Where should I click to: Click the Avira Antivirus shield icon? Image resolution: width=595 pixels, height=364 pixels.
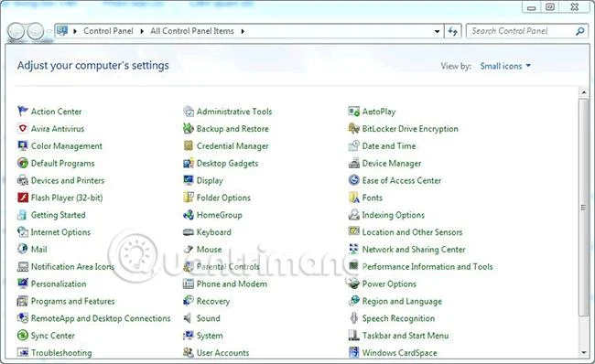pos(23,129)
